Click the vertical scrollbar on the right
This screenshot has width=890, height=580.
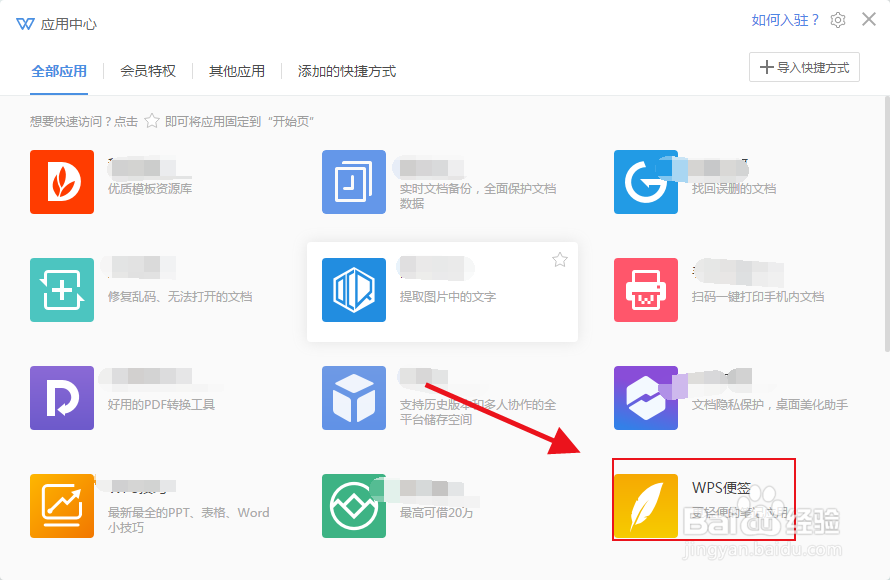coord(887,224)
